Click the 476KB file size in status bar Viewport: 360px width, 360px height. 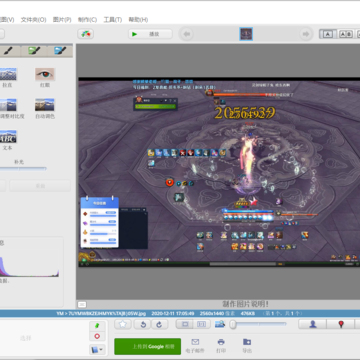pyautogui.click(x=247, y=313)
